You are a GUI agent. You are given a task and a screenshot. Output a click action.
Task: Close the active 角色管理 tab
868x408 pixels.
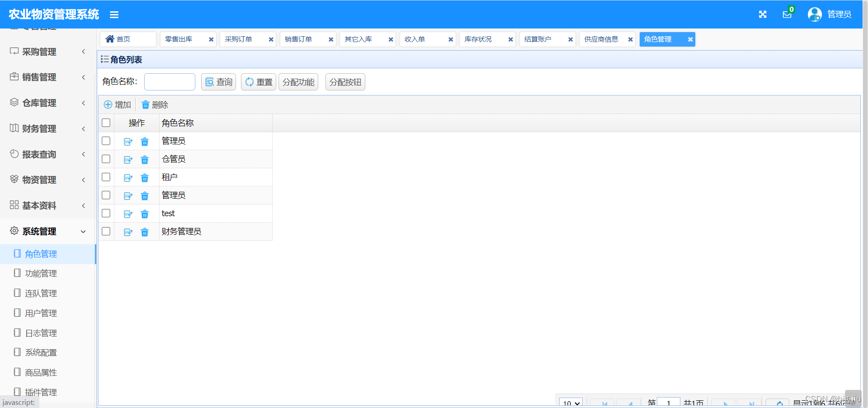pyautogui.click(x=690, y=39)
